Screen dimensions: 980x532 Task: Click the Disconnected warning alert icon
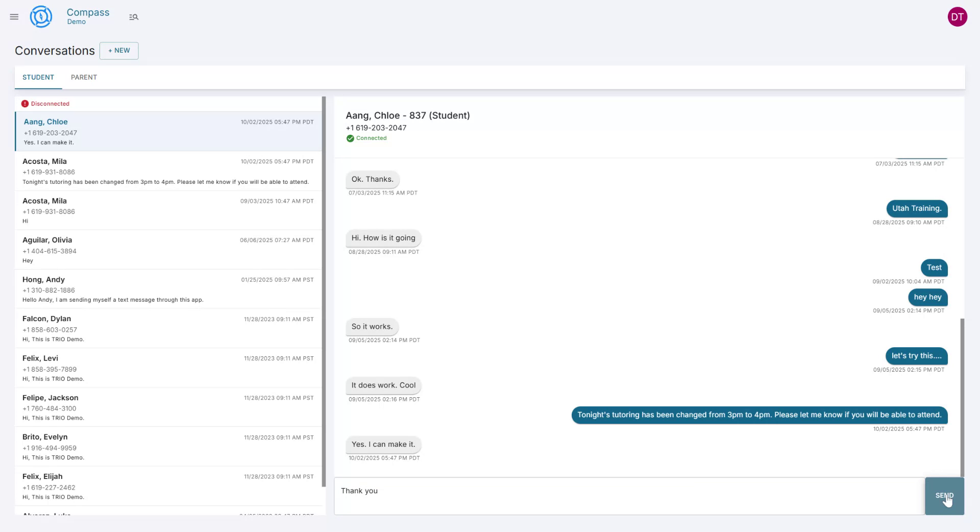[x=25, y=104]
